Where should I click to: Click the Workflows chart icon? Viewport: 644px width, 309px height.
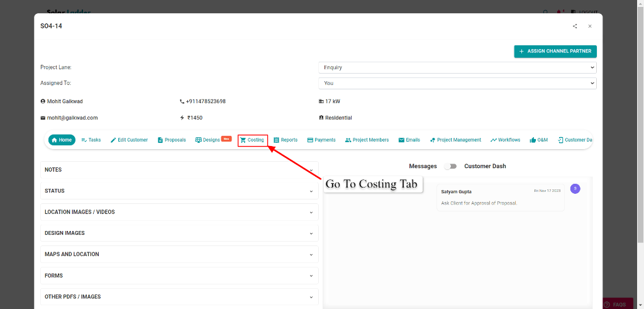[x=494, y=140]
